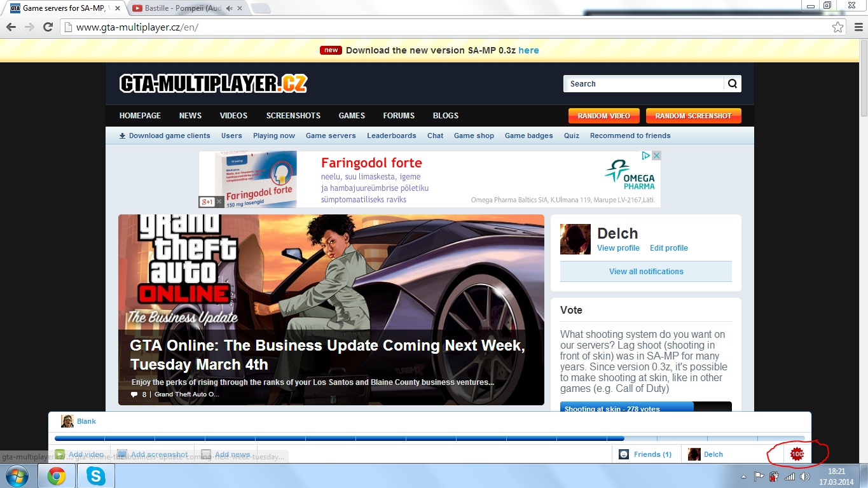Reload the page with refresh icon

click(48, 27)
